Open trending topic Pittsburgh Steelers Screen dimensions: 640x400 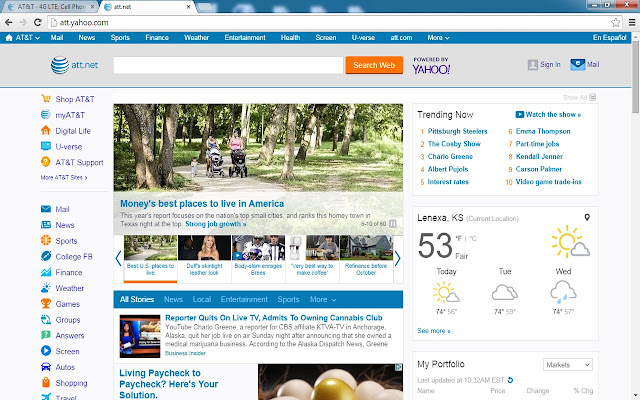457,131
